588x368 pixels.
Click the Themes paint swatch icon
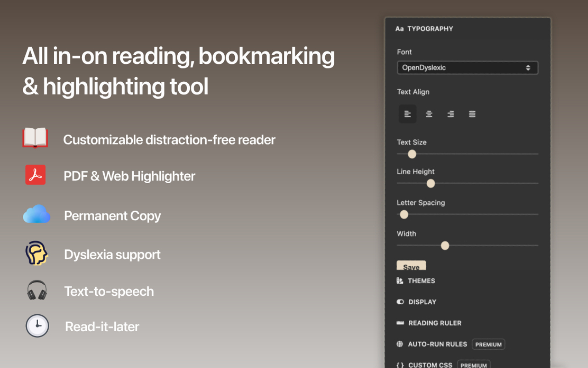(x=401, y=281)
